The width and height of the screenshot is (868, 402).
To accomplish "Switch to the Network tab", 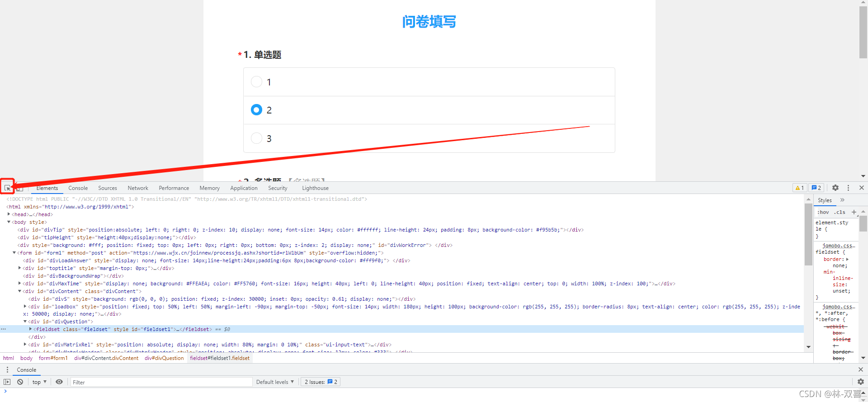I will [x=138, y=188].
